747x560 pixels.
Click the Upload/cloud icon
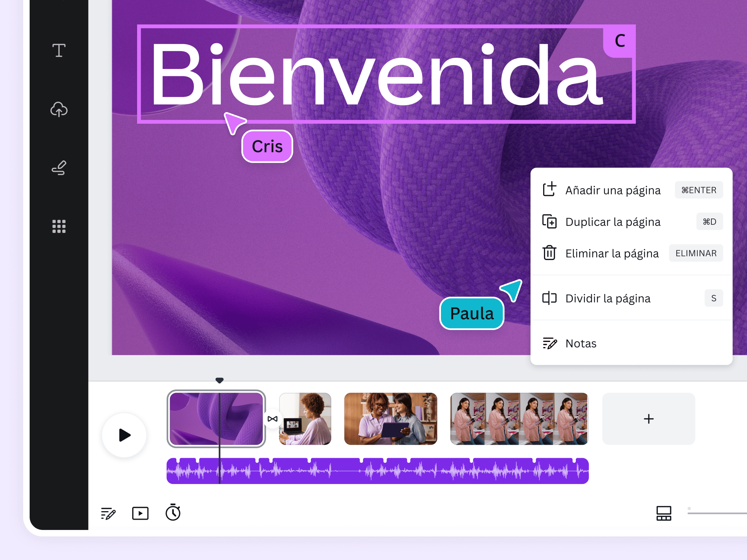(60, 109)
